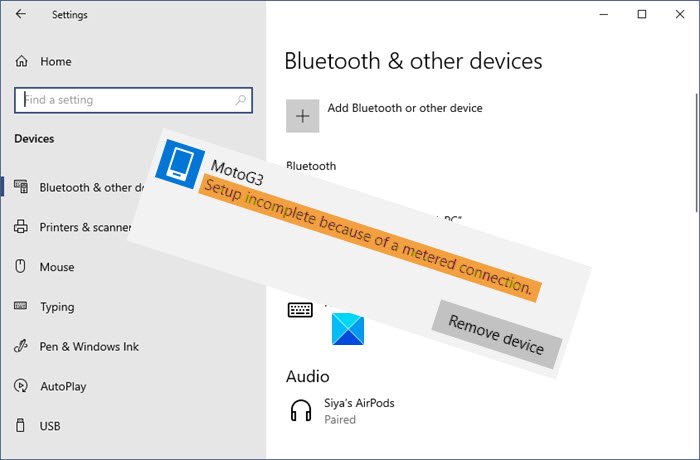700x460 pixels.
Task: Open the USB settings page
Action: coord(37,426)
